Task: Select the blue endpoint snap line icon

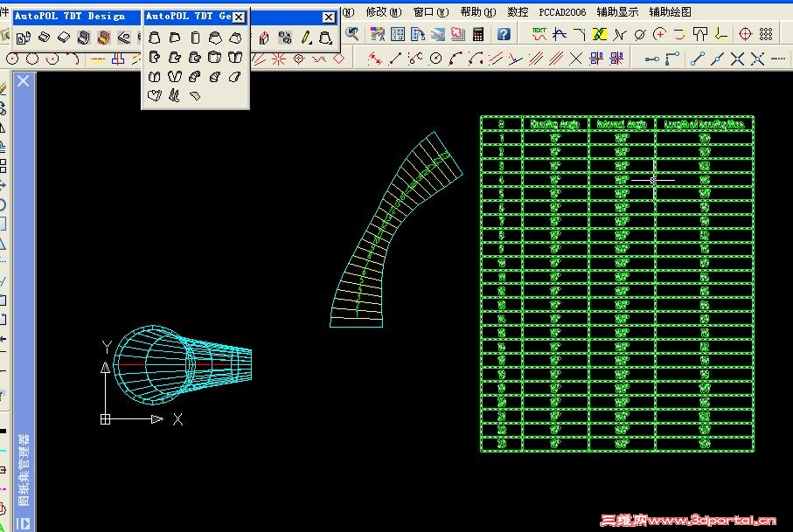Action: click(698, 59)
